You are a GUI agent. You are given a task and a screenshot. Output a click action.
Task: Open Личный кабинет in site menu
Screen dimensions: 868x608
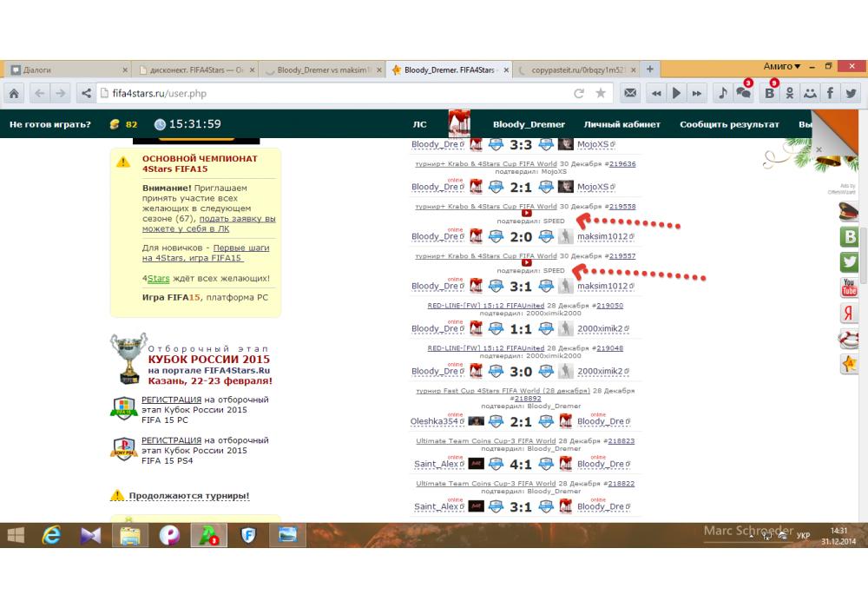click(621, 124)
